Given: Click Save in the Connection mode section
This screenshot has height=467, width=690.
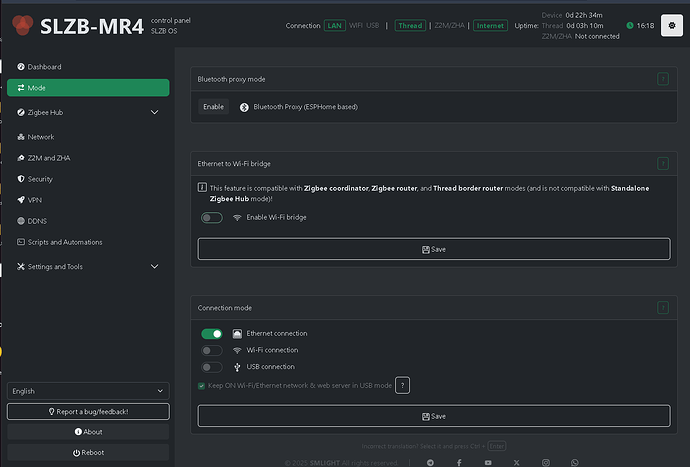Looking at the screenshot, I should click(x=434, y=416).
